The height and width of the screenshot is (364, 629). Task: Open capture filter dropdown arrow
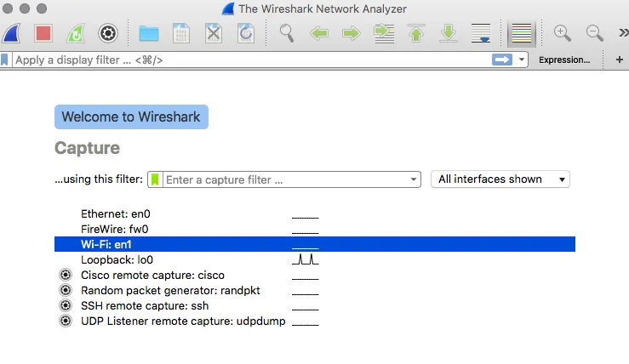[x=413, y=179]
